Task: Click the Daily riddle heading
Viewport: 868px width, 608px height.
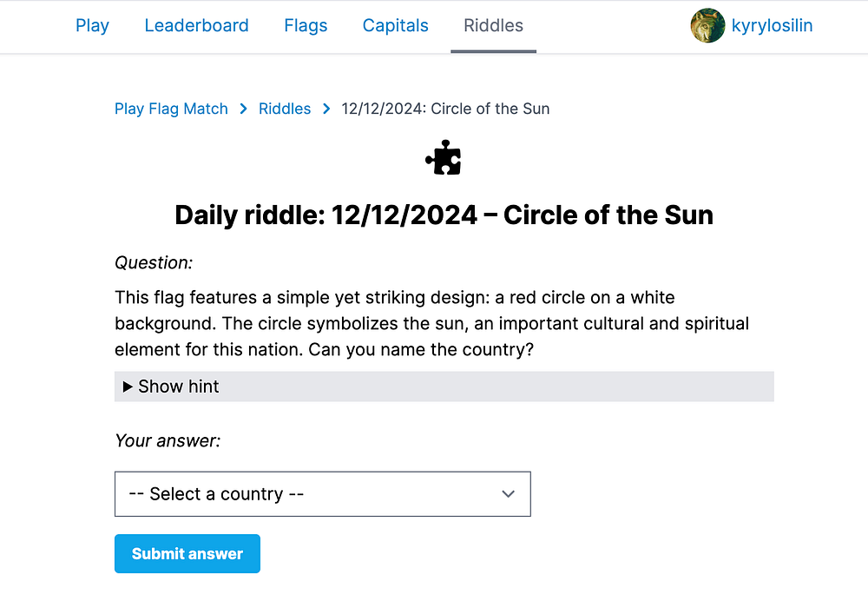Action: point(444,215)
